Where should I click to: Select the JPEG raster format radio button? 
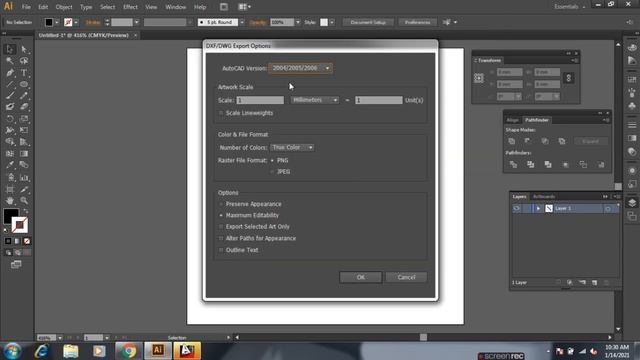[272, 172]
